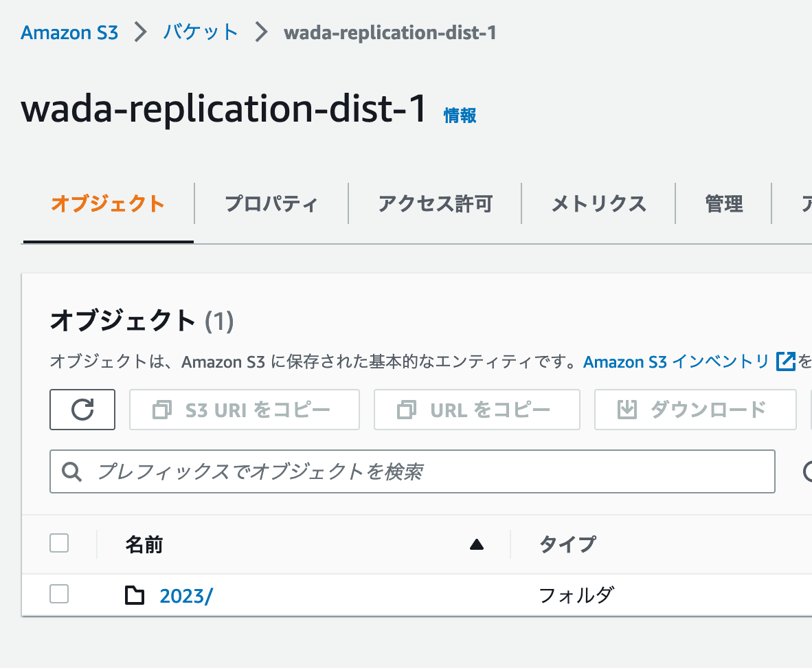
Task: Click the ダウンロード button
Action: [x=695, y=410]
